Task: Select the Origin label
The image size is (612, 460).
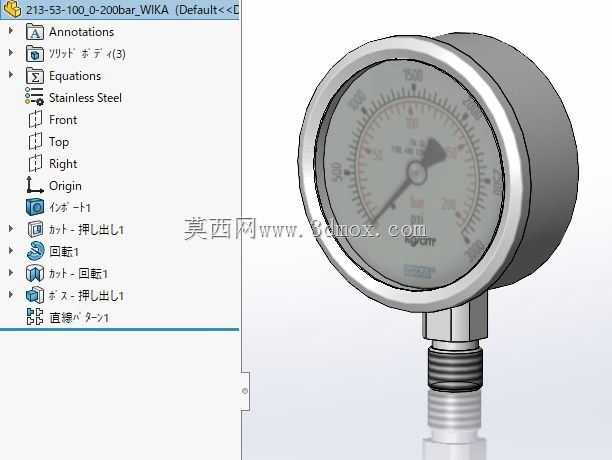Action: pyautogui.click(x=65, y=186)
